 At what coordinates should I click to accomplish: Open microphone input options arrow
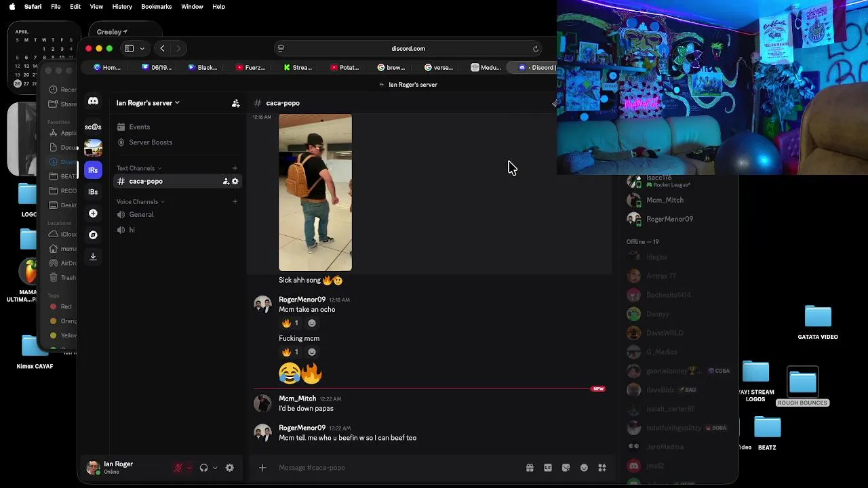189,468
